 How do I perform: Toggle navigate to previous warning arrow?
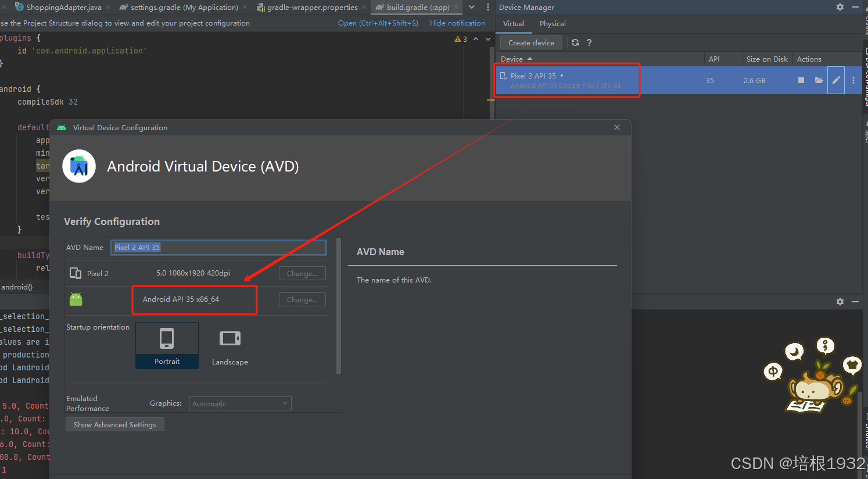click(476, 38)
